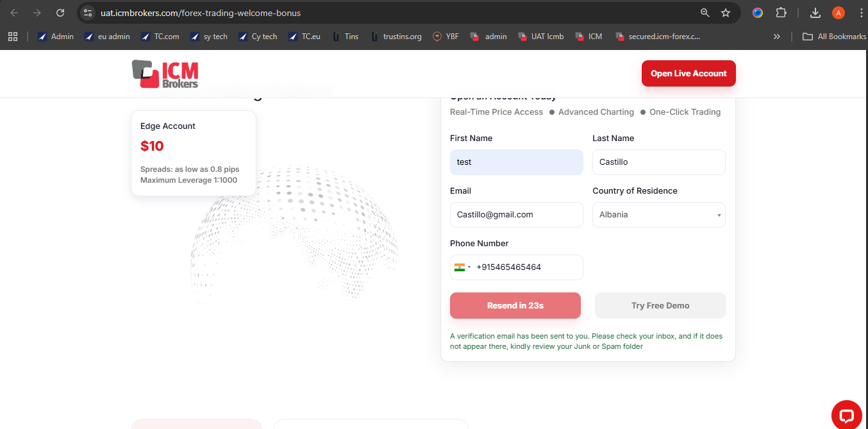The image size is (868, 429).
Task: Click the Open Live Account button
Action: click(689, 73)
